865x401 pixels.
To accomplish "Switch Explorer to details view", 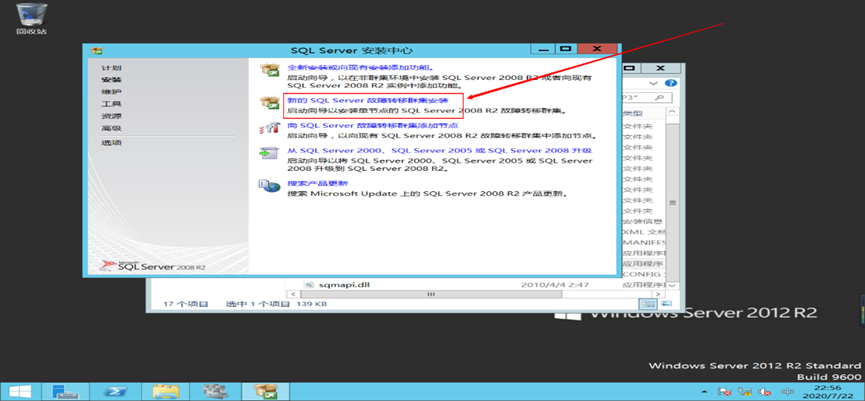I will 648,304.
